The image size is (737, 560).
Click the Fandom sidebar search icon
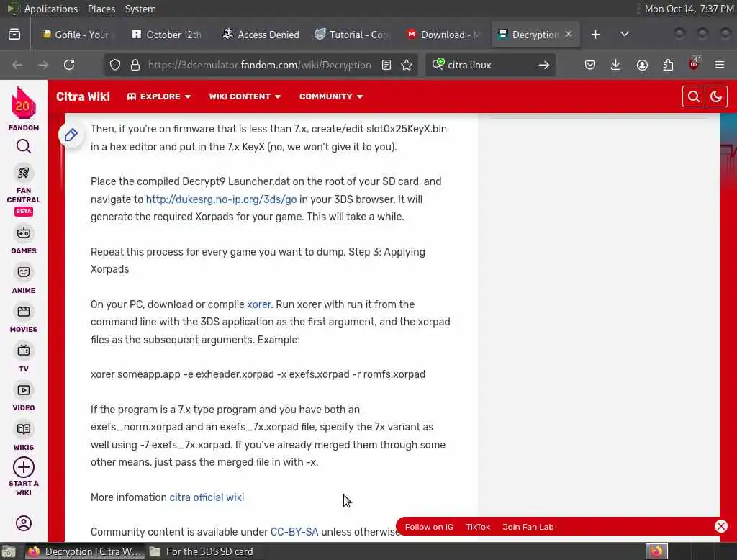click(x=24, y=147)
